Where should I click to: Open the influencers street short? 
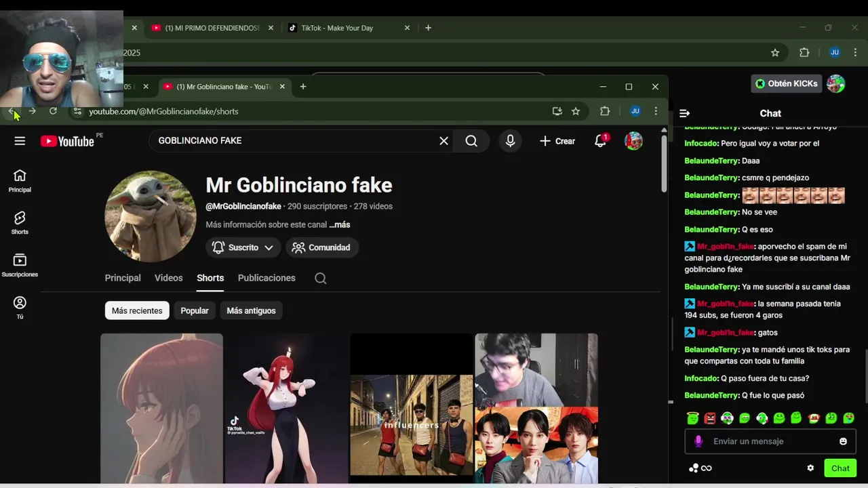[x=412, y=408]
